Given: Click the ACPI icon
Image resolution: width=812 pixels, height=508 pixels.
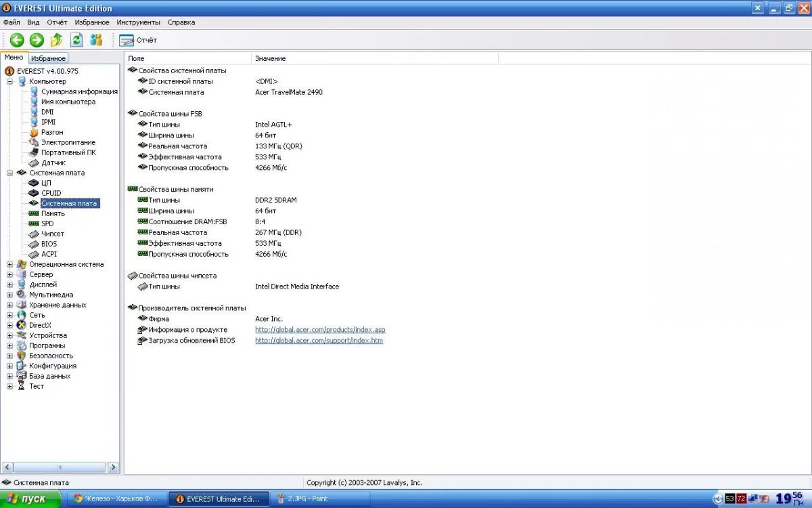Looking at the screenshot, I should tap(34, 254).
